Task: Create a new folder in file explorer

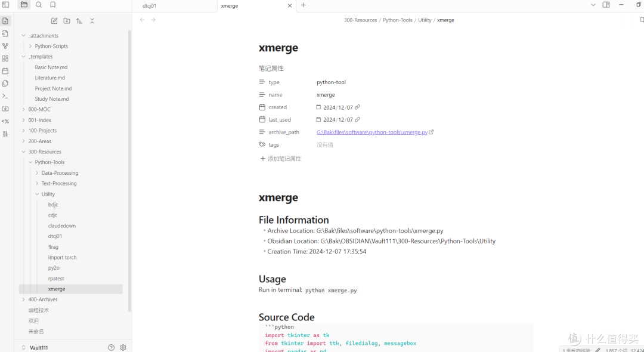Action: pyautogui.click(x=67, y=21)
